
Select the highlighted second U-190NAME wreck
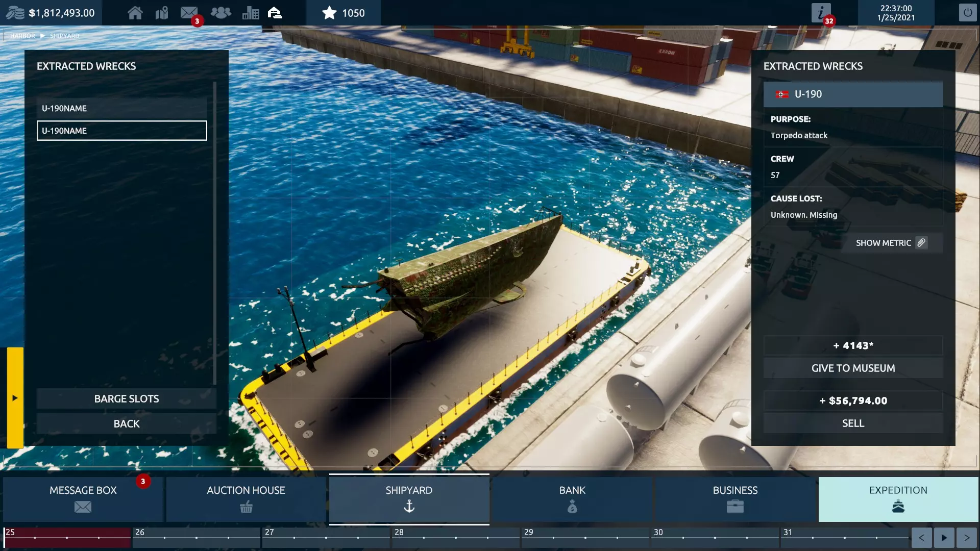coord(121,131)
